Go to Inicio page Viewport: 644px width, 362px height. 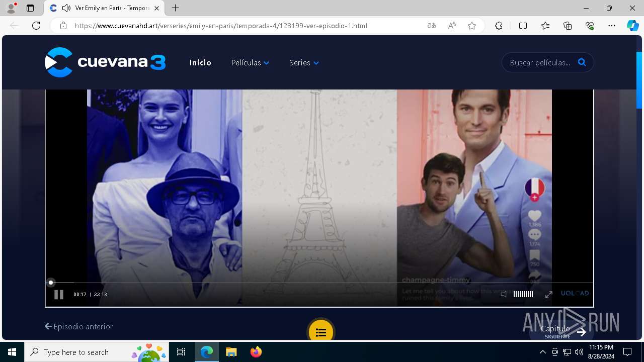point(200,63)
